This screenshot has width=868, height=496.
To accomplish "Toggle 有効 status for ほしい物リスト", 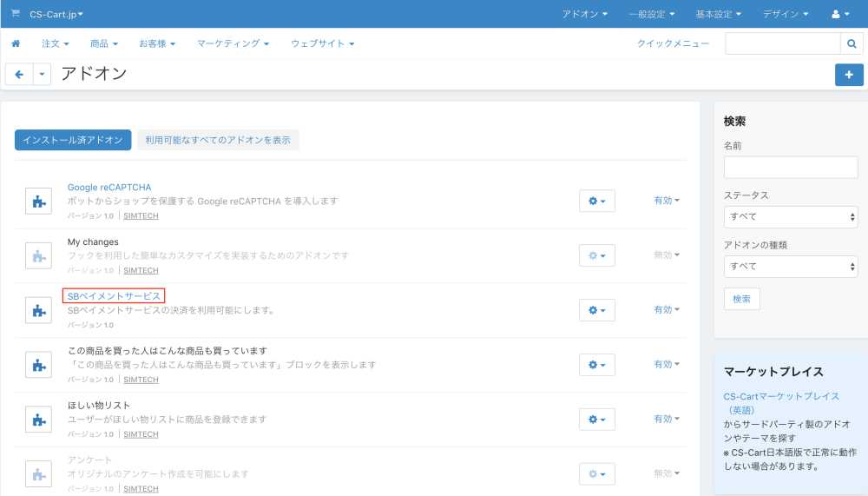I will 667,419.
